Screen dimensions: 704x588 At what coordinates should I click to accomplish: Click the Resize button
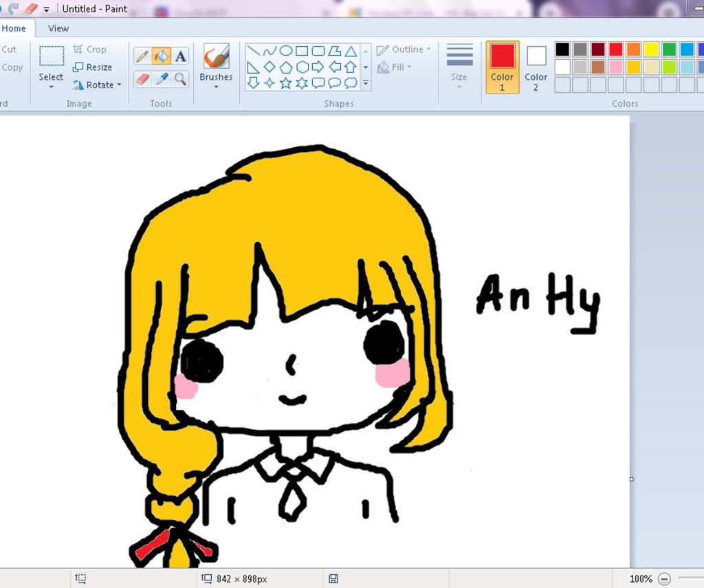pos(93,67)
